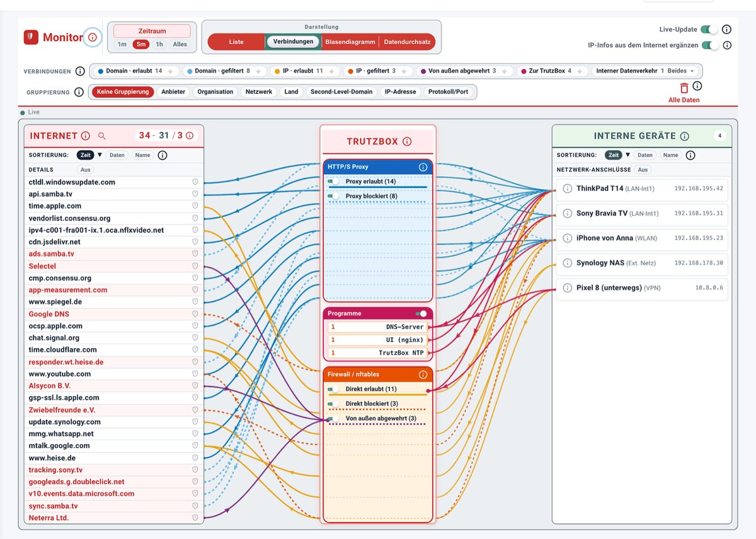This screenshot has height=539, width=756.
Task: Click the trash icon Alle Daten
Action: [x=684, y=88]
